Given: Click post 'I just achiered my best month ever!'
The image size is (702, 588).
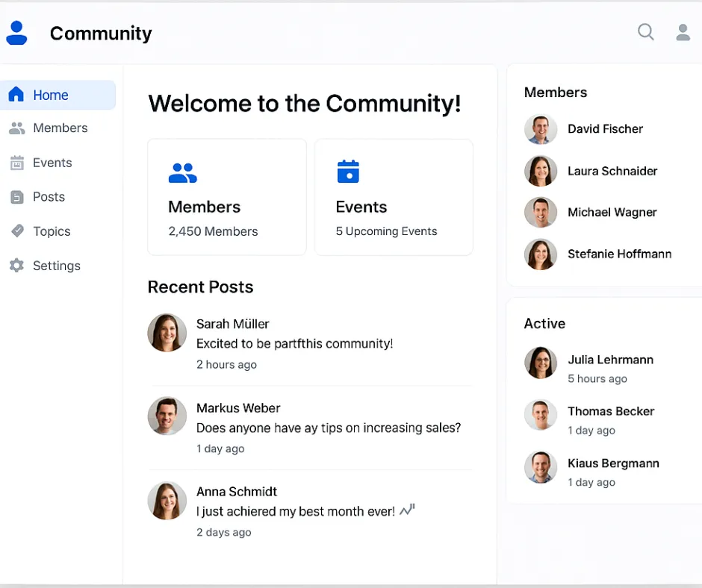Looking at the screenshot, I should pos(296,511).
